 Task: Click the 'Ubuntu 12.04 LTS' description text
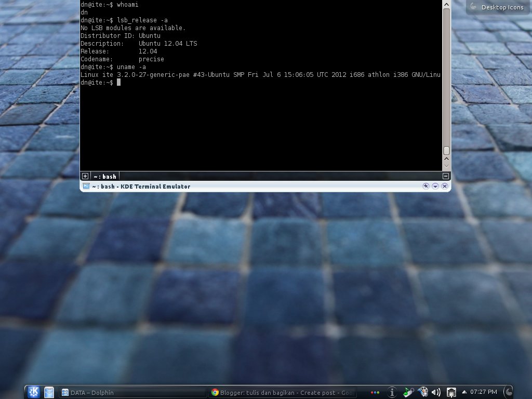click(168, 44)
